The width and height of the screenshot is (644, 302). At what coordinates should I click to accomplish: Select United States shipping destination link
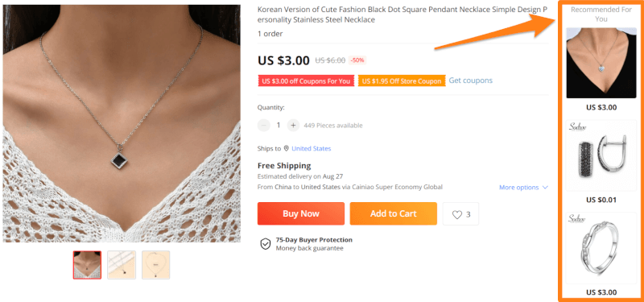312,148
